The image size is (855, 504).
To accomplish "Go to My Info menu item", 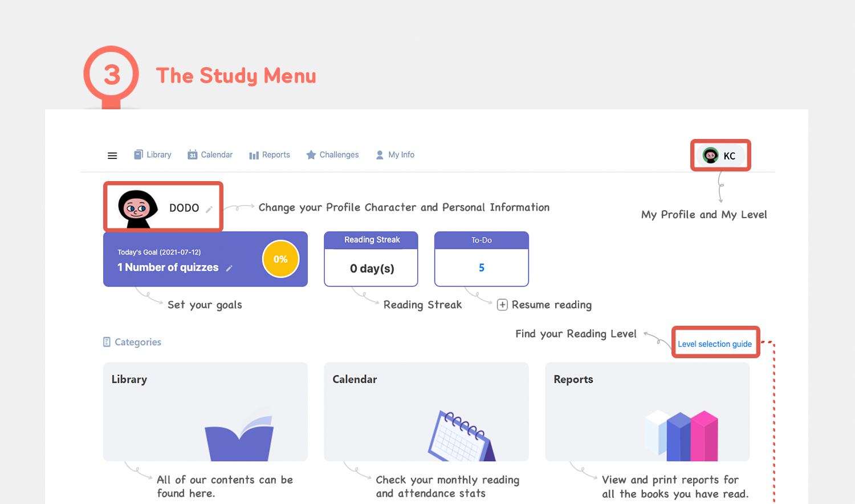I will tap(401, 155).
